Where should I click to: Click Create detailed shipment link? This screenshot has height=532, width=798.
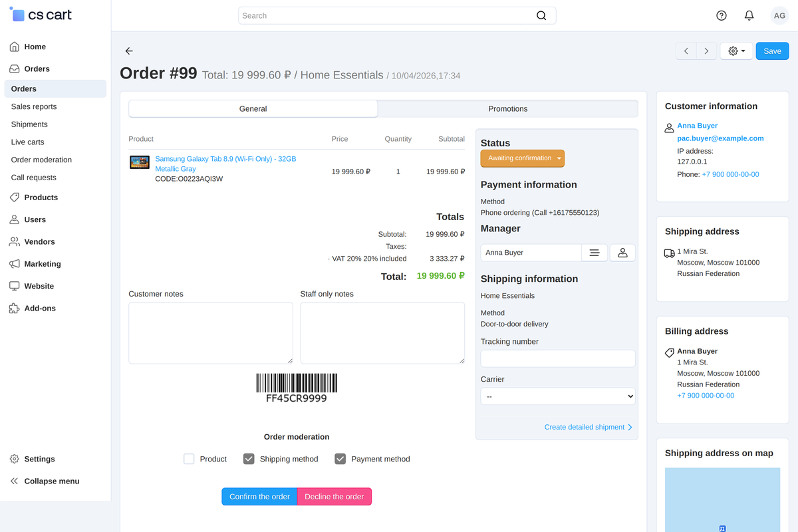(588, 427)
